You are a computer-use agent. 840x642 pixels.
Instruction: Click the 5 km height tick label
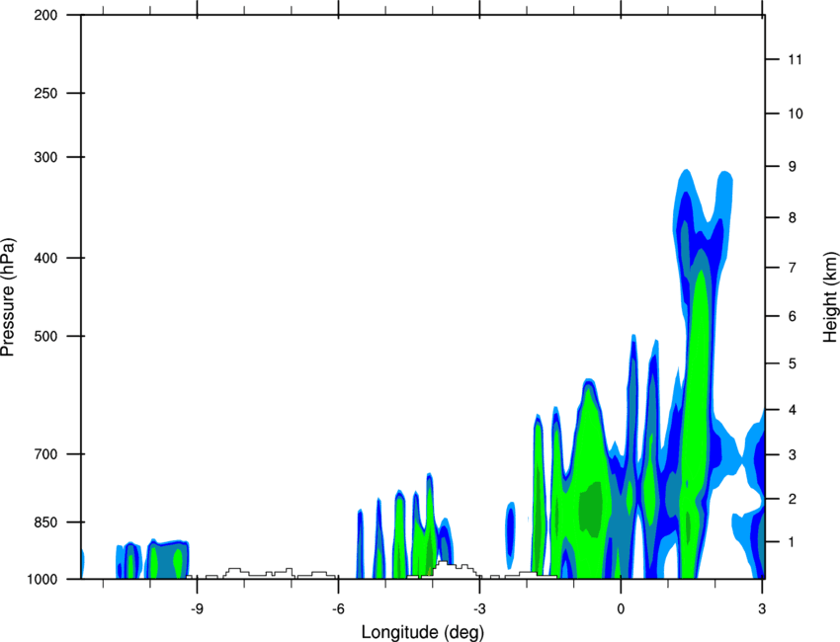pos(793,364)
